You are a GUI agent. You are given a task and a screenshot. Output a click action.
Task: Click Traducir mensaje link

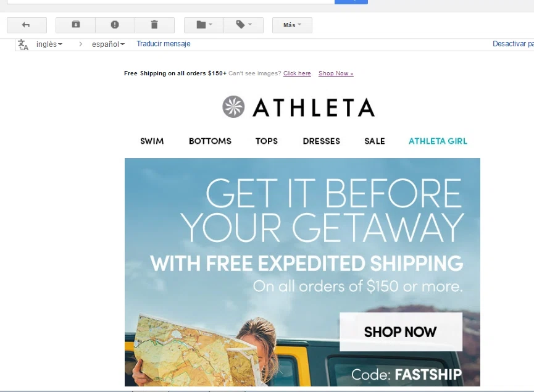tap(164, 44)
